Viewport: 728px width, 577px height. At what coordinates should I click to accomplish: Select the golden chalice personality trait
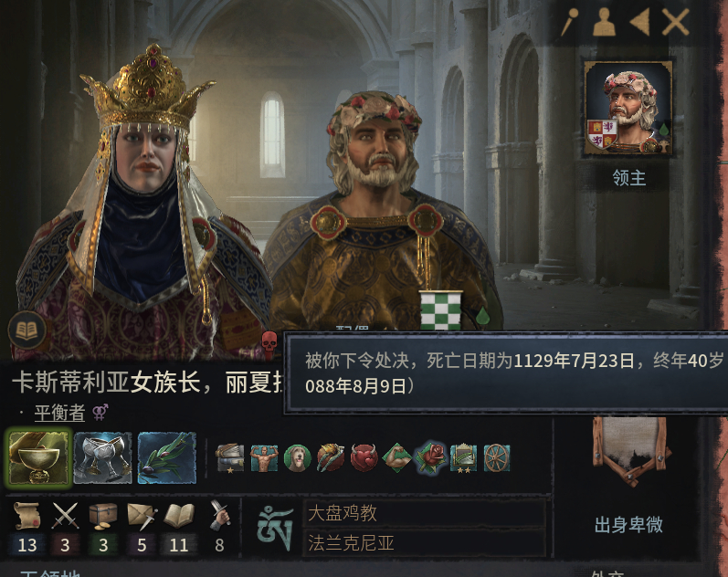pos(38,457)
